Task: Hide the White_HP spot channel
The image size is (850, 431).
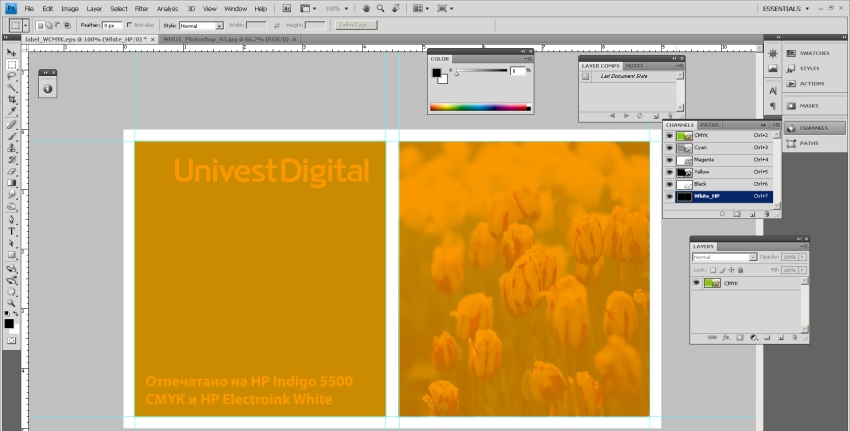Action: [669, 196]
